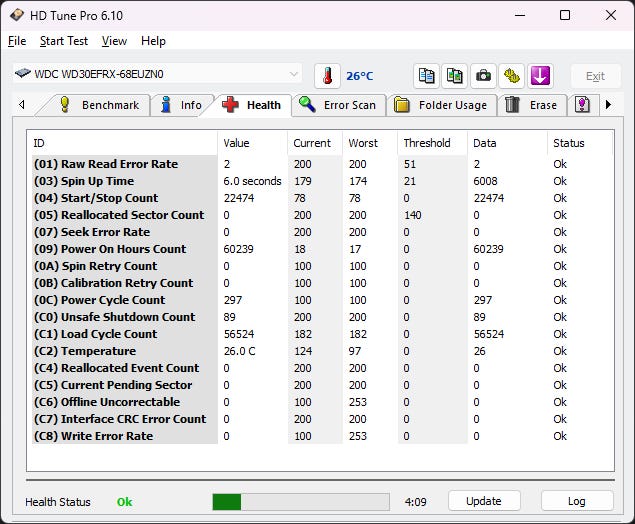The height and width of the screenshot is (524, 635).
Task: Click the thermometer temperature icon
Action: [327, 76]
